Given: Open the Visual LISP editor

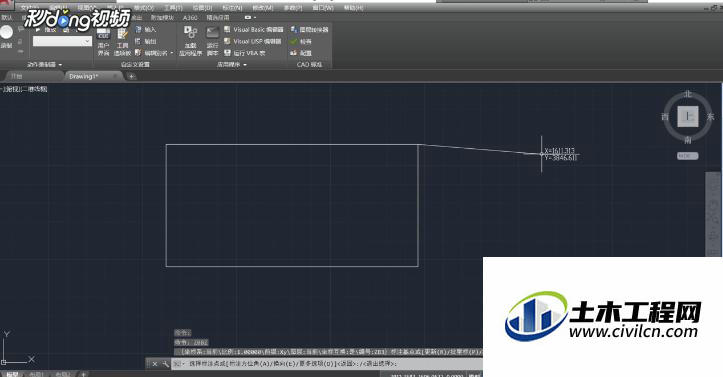Looking at the screenshot, I should pyautogui.click(x=253, y=41).
